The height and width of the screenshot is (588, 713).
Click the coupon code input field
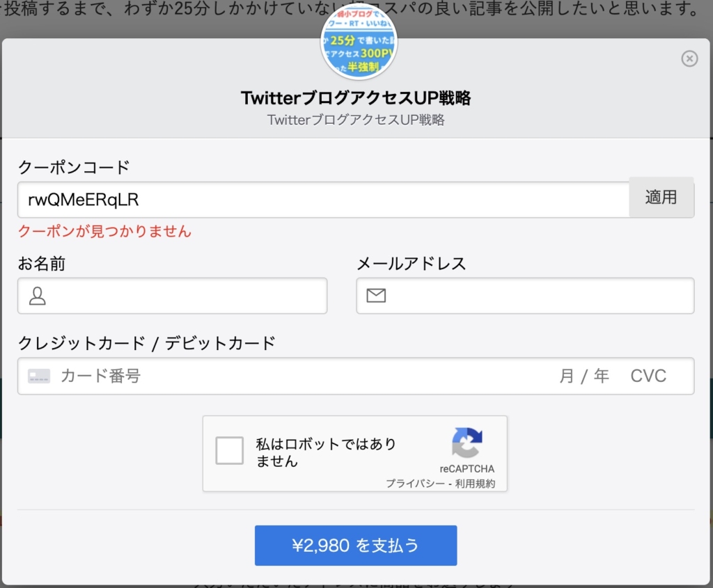coord(323,200)
